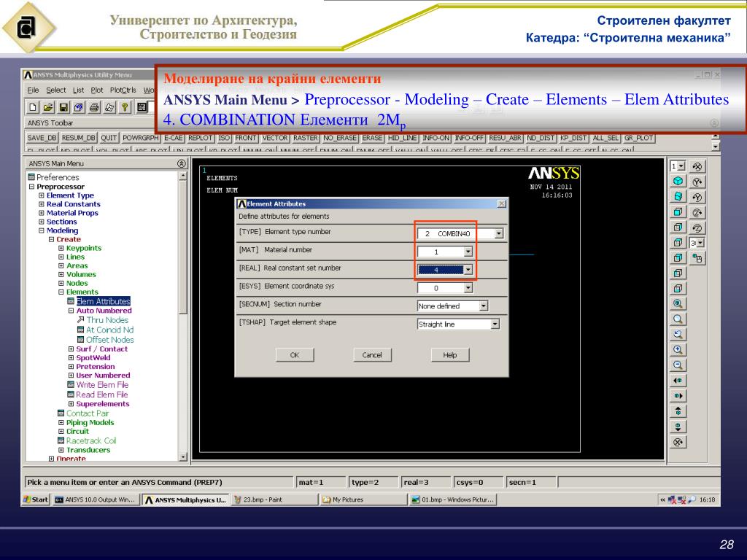The width and height of the screenshot is (747, 560).
Task: Switch to Isometric view icon
Action: click(678, 182)
